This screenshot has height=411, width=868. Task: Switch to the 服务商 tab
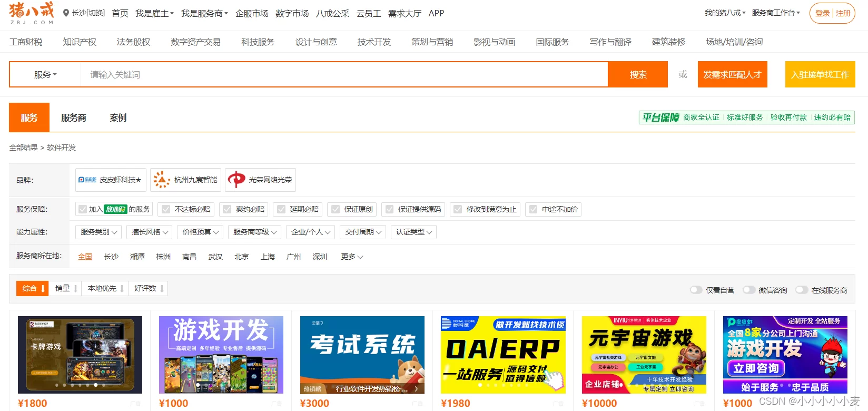click(74, 118)
